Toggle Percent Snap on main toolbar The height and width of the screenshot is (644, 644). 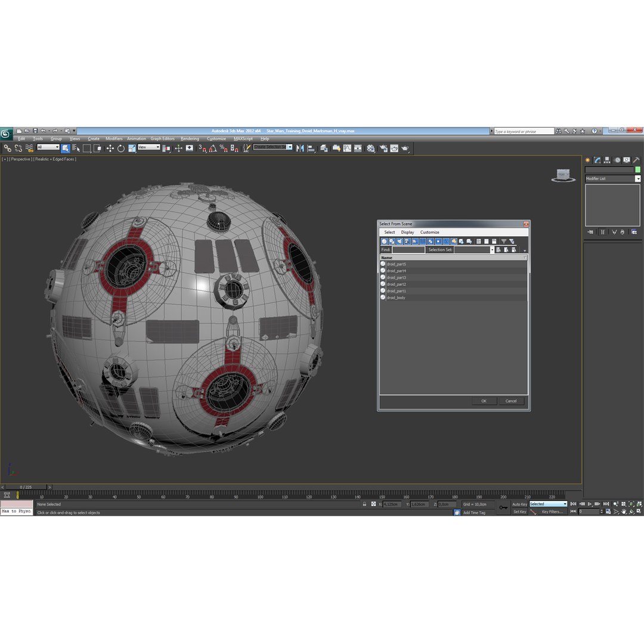click(x=224, y=148)
